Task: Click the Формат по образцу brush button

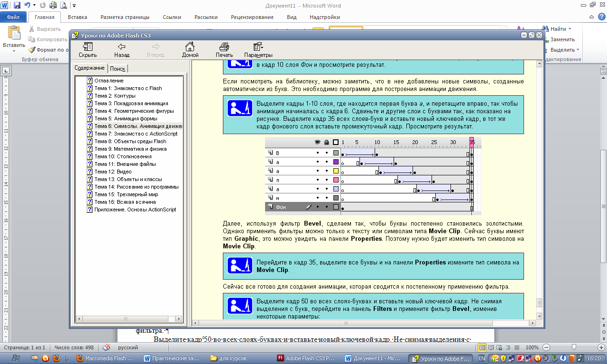Action: (49, 50)
